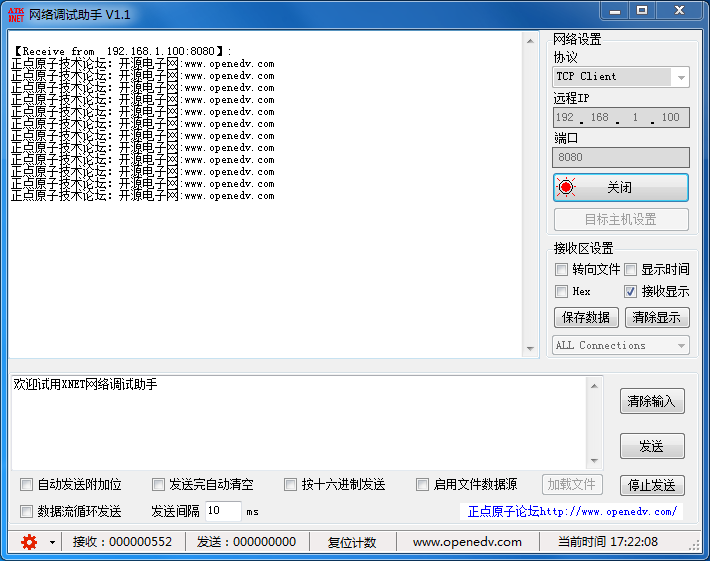Close the 网络调试助手 window

[x=679, y=11]
